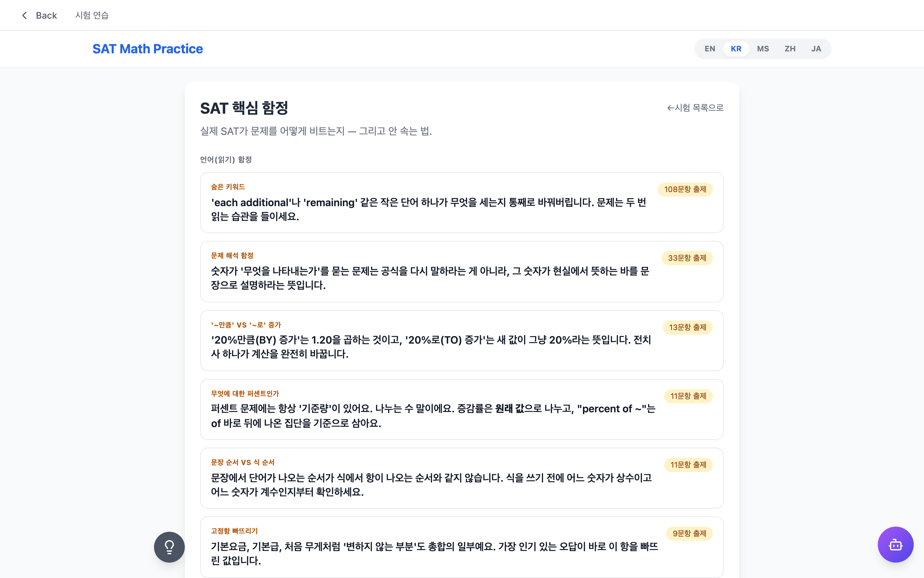Image resolution: width=924 pixels, height=578 pixels.
Task: Click the 언어(읽기) 함정 section label
Action: pyautogui.click(x=226, y=159)
